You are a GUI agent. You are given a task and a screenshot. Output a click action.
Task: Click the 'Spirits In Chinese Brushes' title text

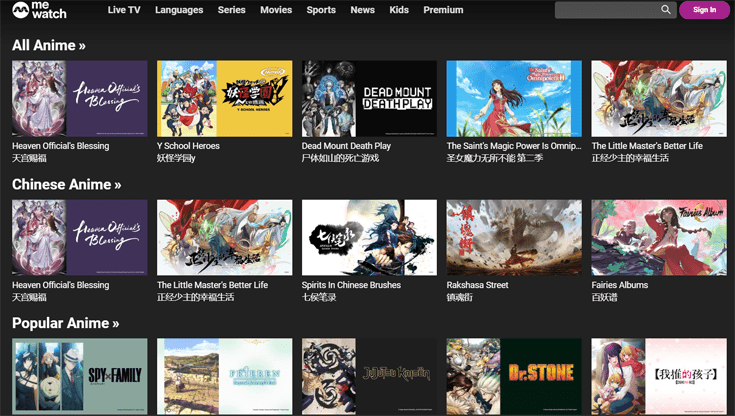351,285
